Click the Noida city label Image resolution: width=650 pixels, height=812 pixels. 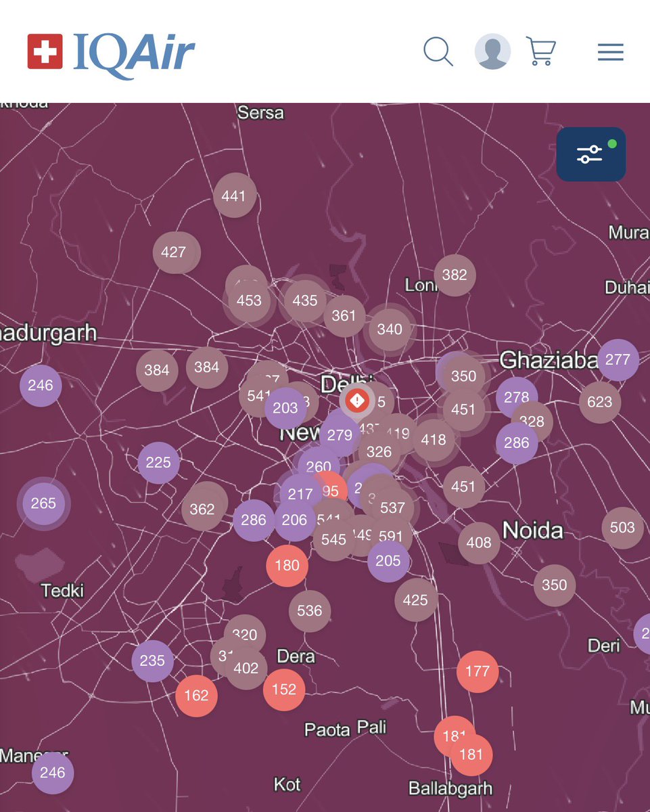tap(533, 531)
